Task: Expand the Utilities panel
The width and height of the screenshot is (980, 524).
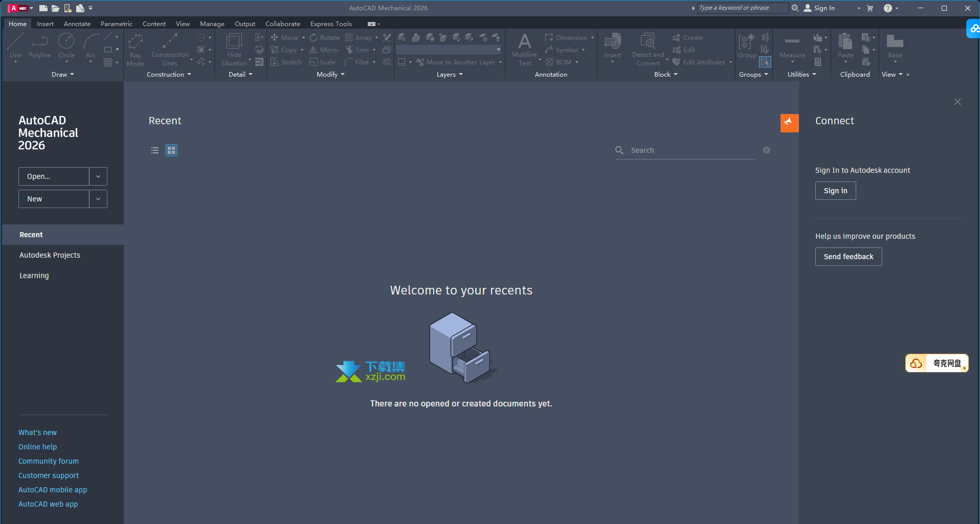Action: click(x=801, y=74)
